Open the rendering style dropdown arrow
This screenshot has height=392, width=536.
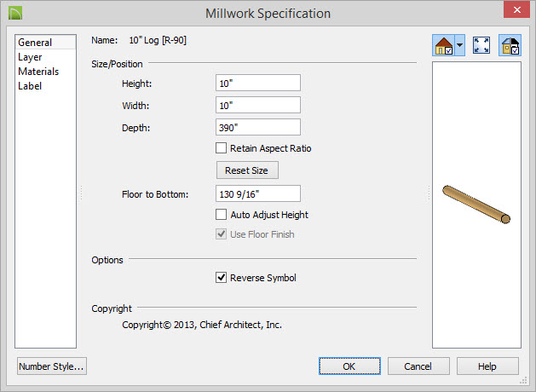[460, 45]
